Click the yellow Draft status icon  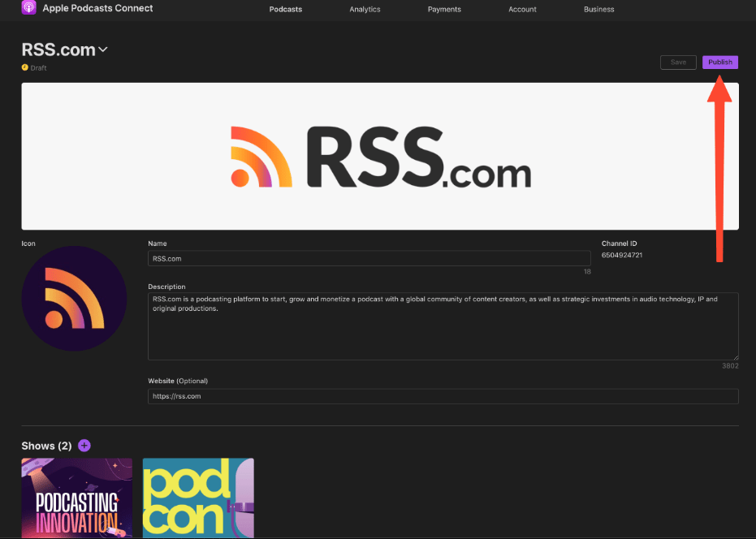25,67
